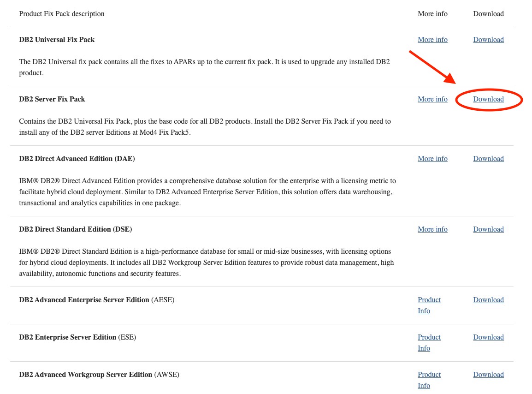Click Download for DB2 Universal Fix Pack

(x=488, y=40)
